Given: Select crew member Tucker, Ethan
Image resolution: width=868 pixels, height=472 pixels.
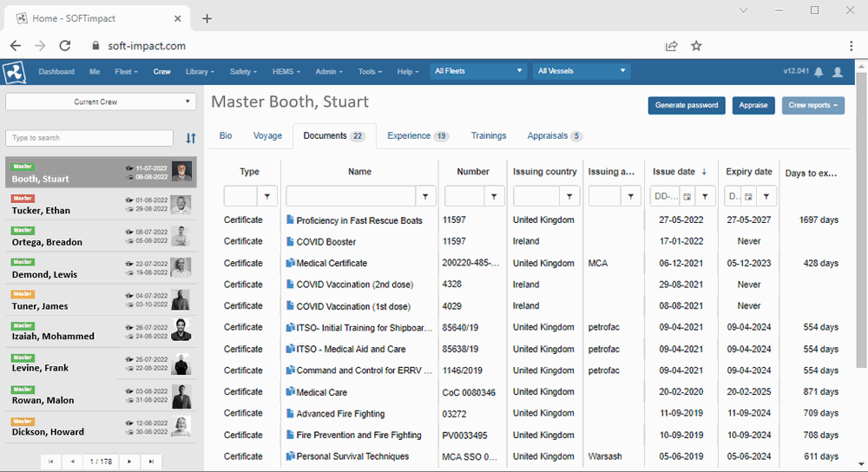Looking at the screenshot, I should pos(101,205).
